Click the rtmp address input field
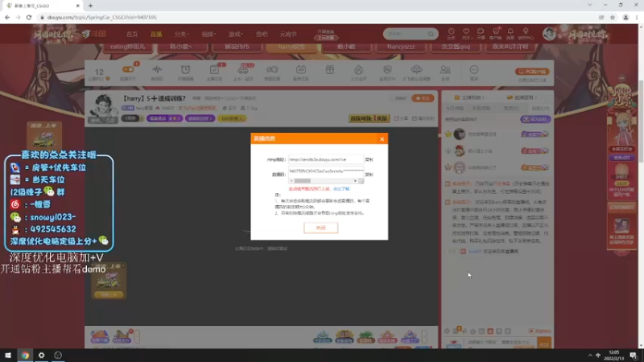Viewport: 644px width, 362px height. click(x=326, y=159)
